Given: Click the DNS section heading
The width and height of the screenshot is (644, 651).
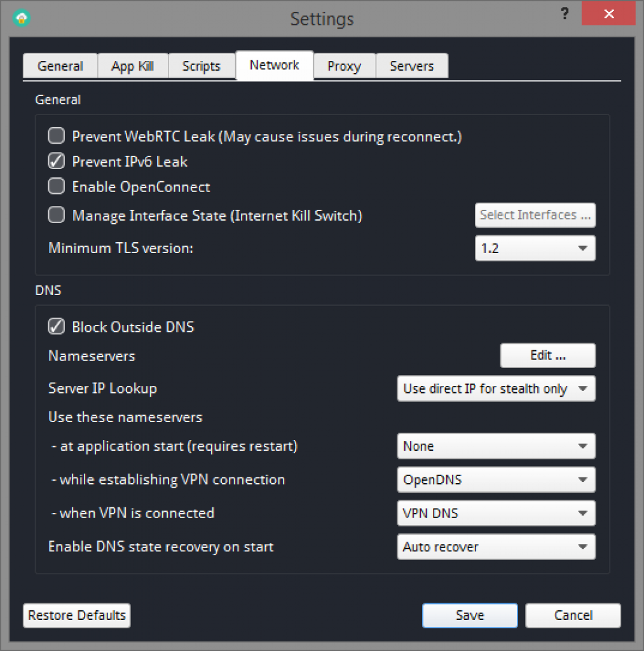Looking at the screenshot, I should click(x=48, y=290).
